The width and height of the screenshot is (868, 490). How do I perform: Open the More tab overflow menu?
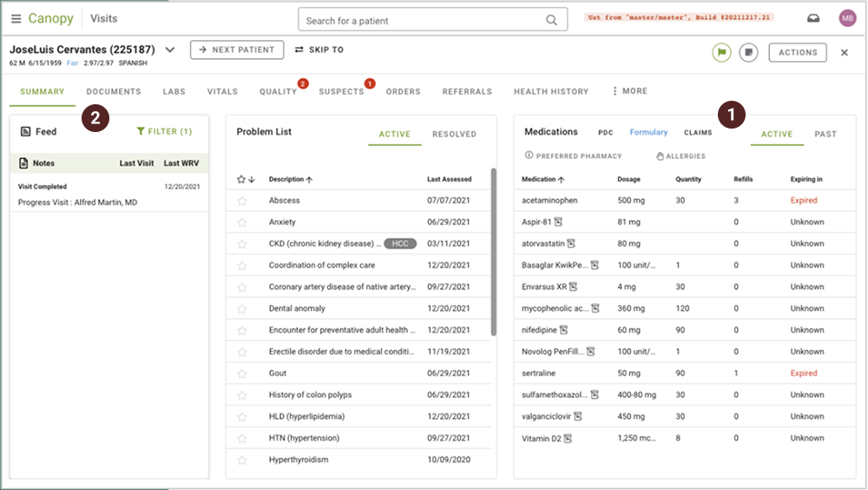click(x=629, y=91)
